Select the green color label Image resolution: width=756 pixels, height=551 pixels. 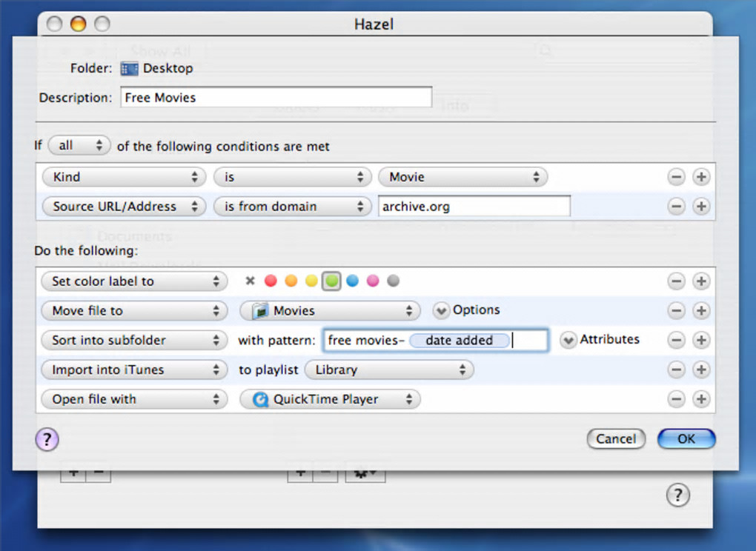click(331, 281)
